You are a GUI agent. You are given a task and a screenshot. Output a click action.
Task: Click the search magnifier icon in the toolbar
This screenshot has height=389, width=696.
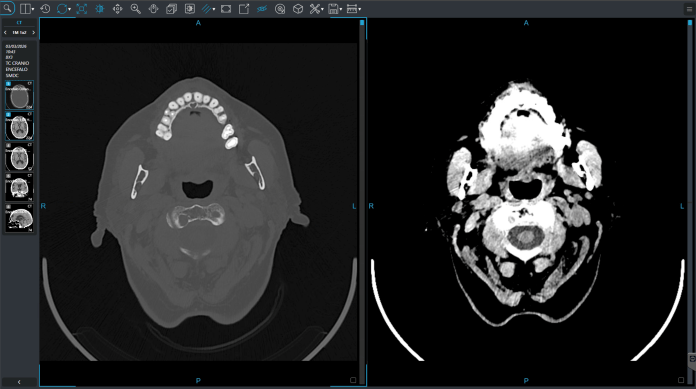(8, 8)
